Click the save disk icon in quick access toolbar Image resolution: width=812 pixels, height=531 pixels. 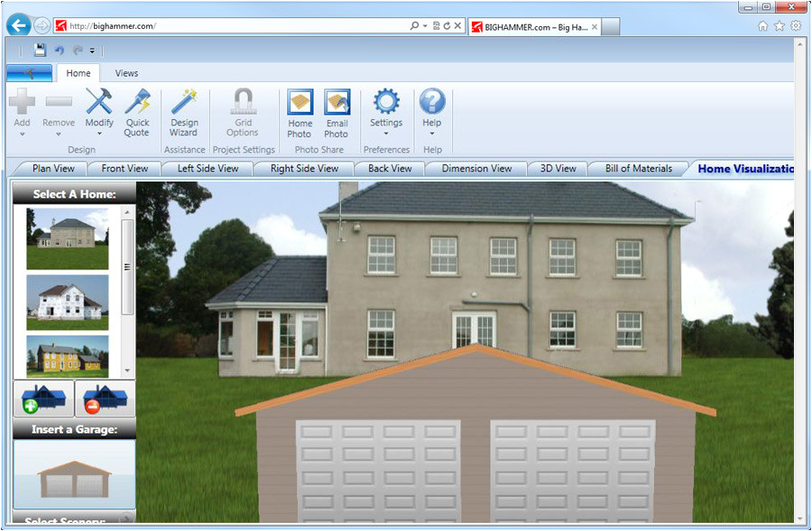tap(40, 51)
